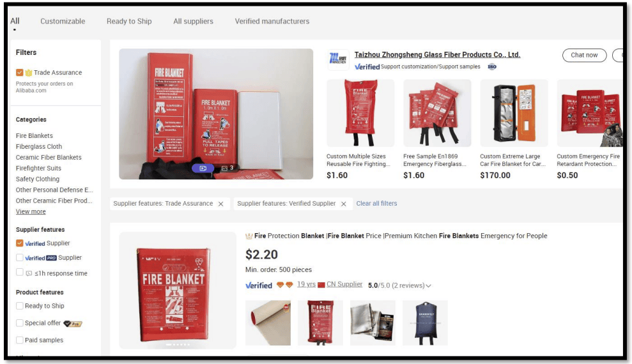The width and height of the screenshot is (632, 364).
Task: Click Clear all filters link
Action: point(376,204)
